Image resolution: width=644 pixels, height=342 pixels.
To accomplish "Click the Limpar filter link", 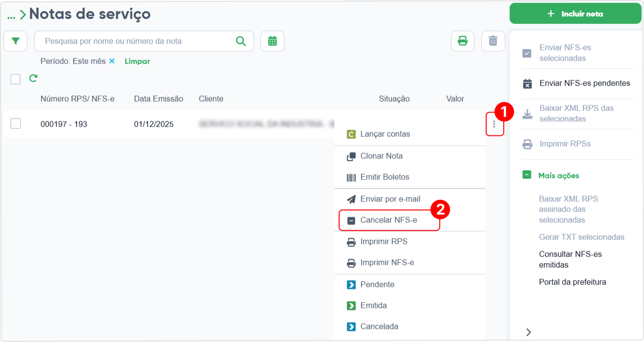I will (137, 62).
